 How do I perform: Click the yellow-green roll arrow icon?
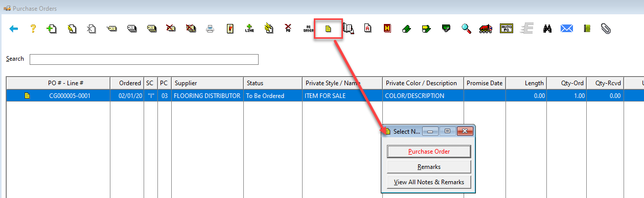tap(427, 29)
